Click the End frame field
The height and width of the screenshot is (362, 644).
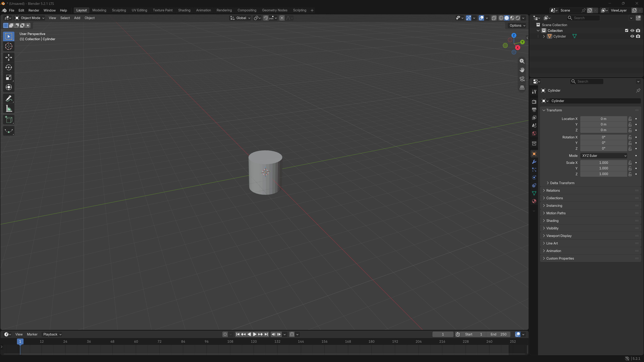498,334
